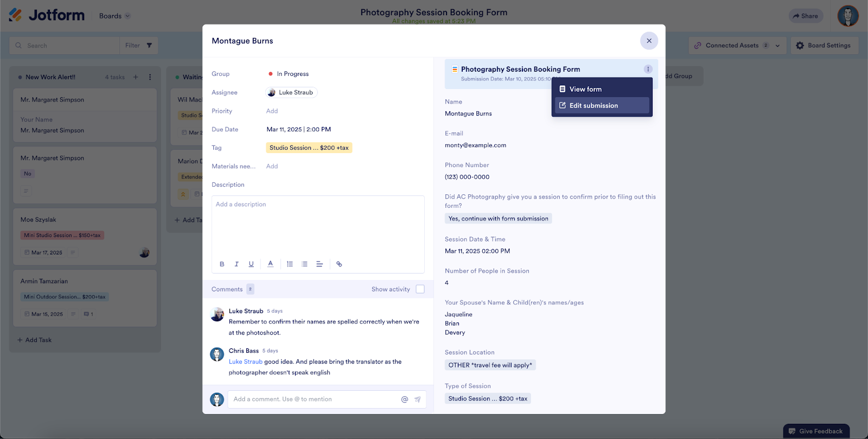Image resolution: width=868 pixels, height=439 pixels.
Task: Send comment with paper plane icon
Action: click(418, 399)
